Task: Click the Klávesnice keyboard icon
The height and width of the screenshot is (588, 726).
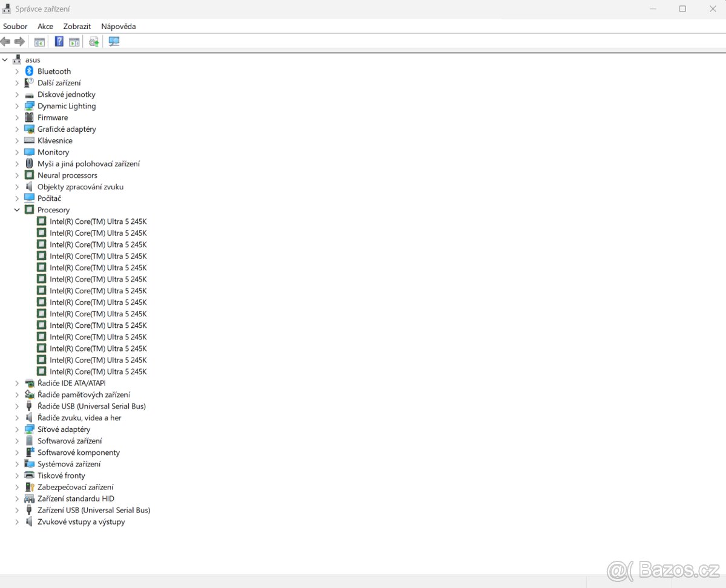Action: 29,140
